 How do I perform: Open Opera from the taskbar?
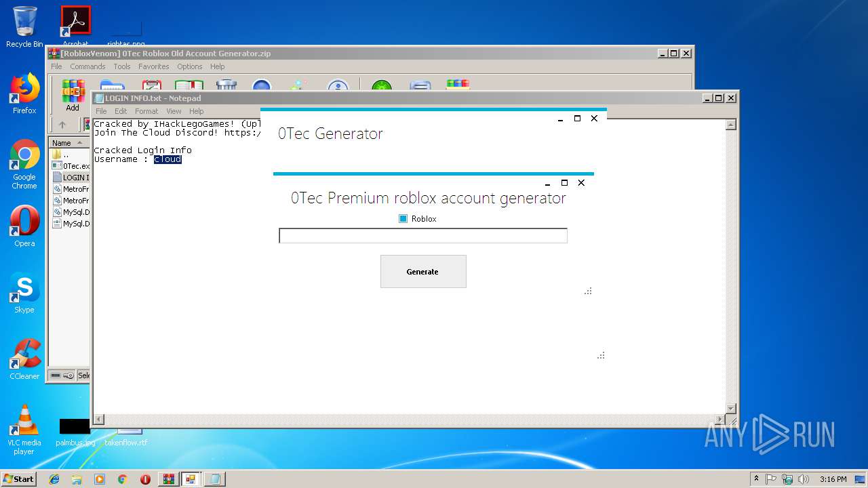[145, 479]
